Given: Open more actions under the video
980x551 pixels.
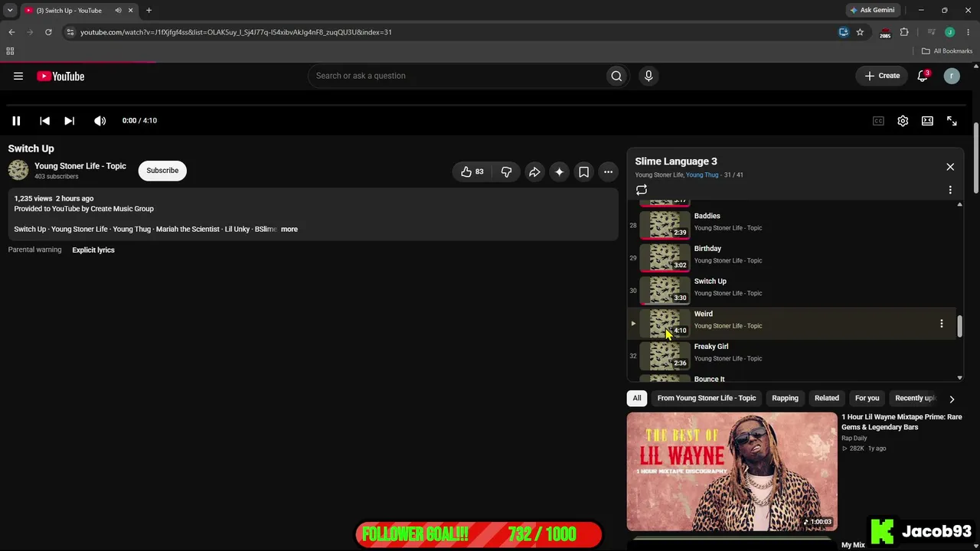Looking at the screenshot, I should point(608,172).
